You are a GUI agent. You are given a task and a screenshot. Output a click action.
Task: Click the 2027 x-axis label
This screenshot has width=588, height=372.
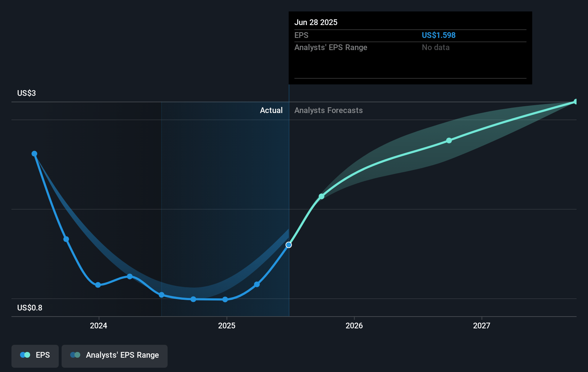coord(482,325)
